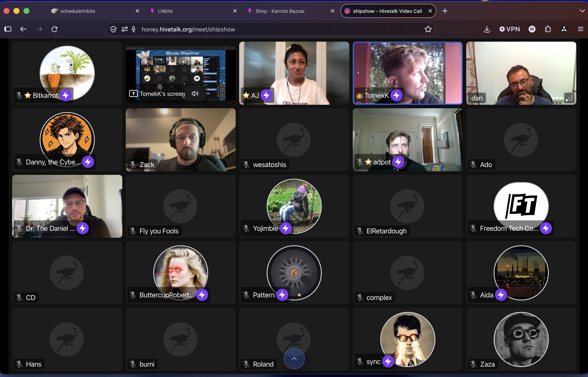Click the lightning icon for ButtercupRobert
588x377 pixels.
point(202,295)
